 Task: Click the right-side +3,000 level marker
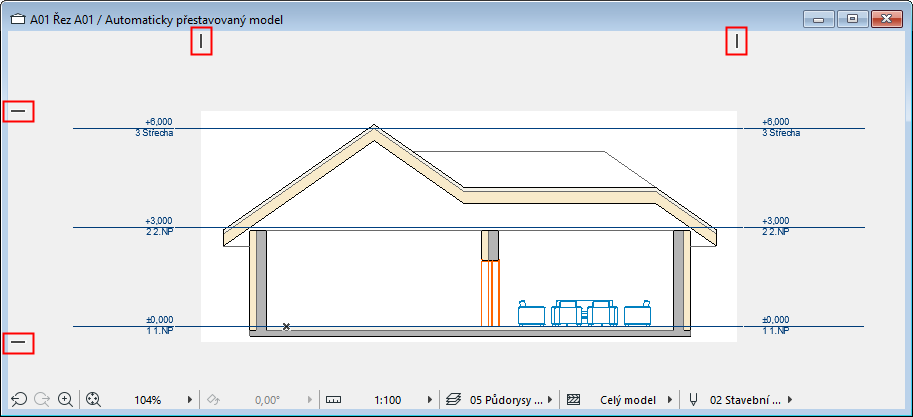775,221
